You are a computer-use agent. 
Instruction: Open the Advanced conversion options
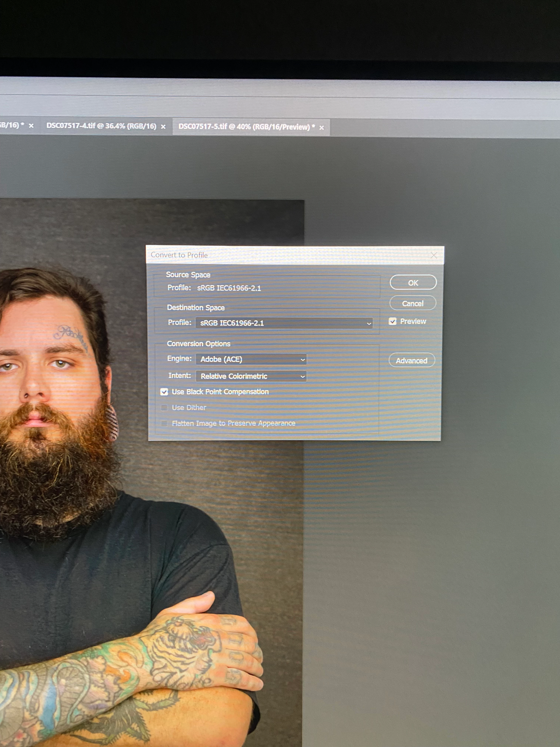click(x=411, y=360)
